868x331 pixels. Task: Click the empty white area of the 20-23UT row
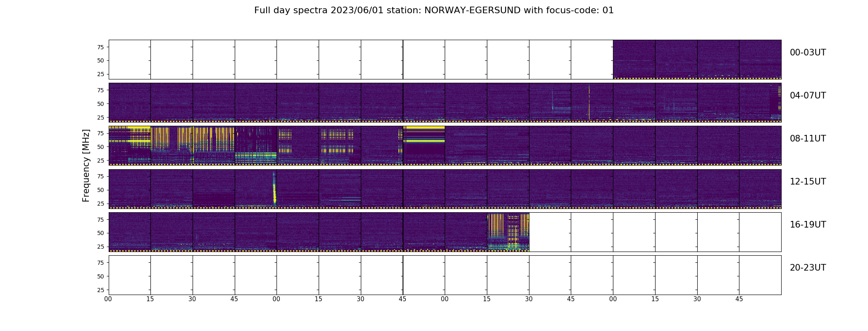pos(445,275)
